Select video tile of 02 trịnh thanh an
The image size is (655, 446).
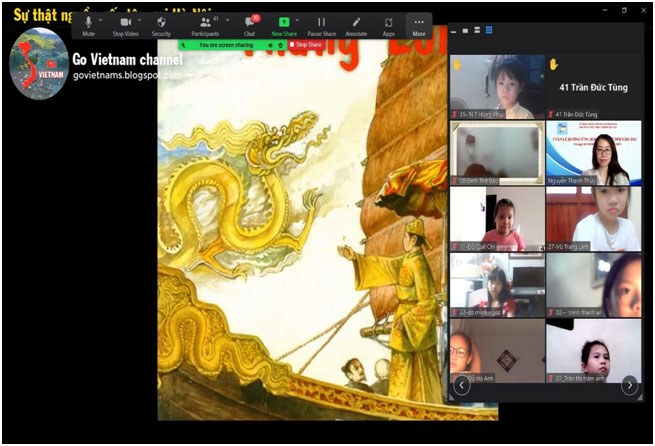(x=594, y=285)
